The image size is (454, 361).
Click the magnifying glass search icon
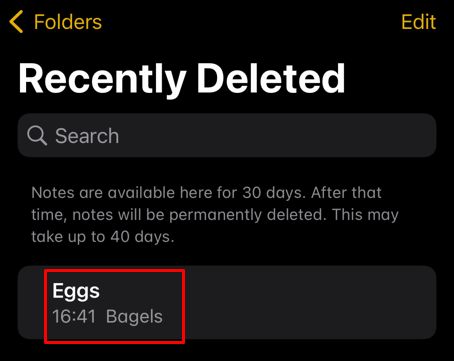tap(37, 136)
